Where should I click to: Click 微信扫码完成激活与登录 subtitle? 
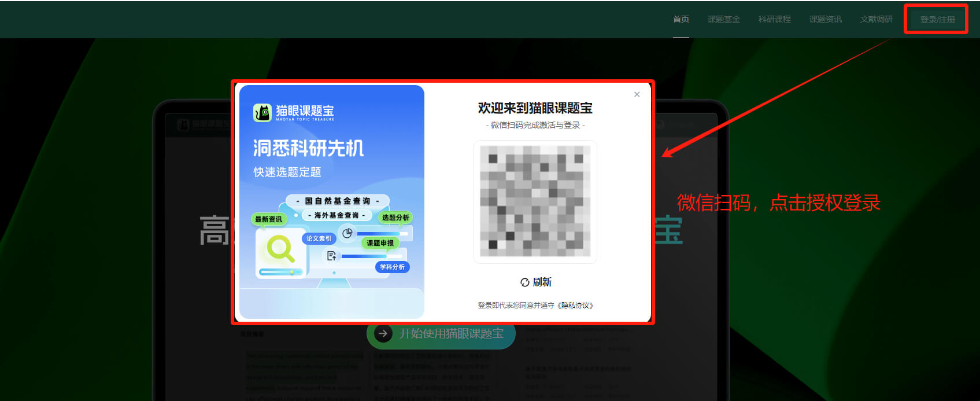535,125
